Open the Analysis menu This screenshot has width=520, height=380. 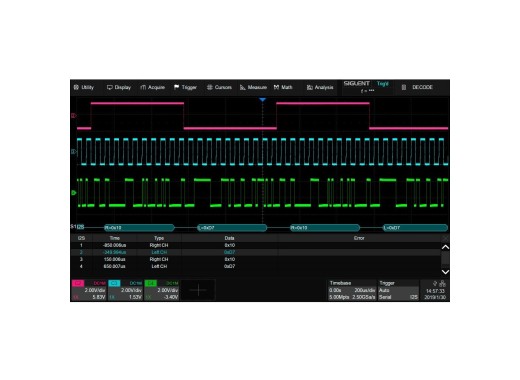tap(320, 87)
